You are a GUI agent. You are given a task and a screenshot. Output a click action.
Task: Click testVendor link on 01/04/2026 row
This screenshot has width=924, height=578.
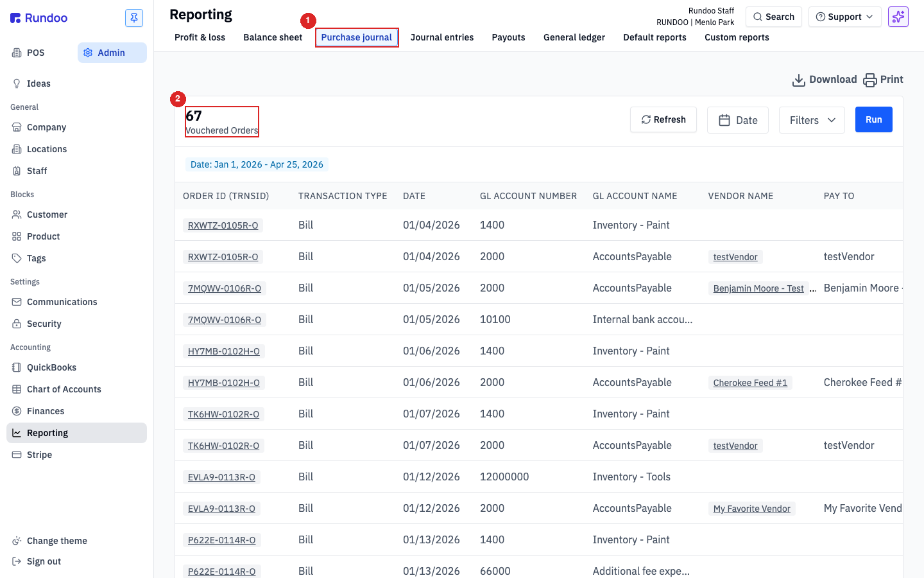(735, 257)
